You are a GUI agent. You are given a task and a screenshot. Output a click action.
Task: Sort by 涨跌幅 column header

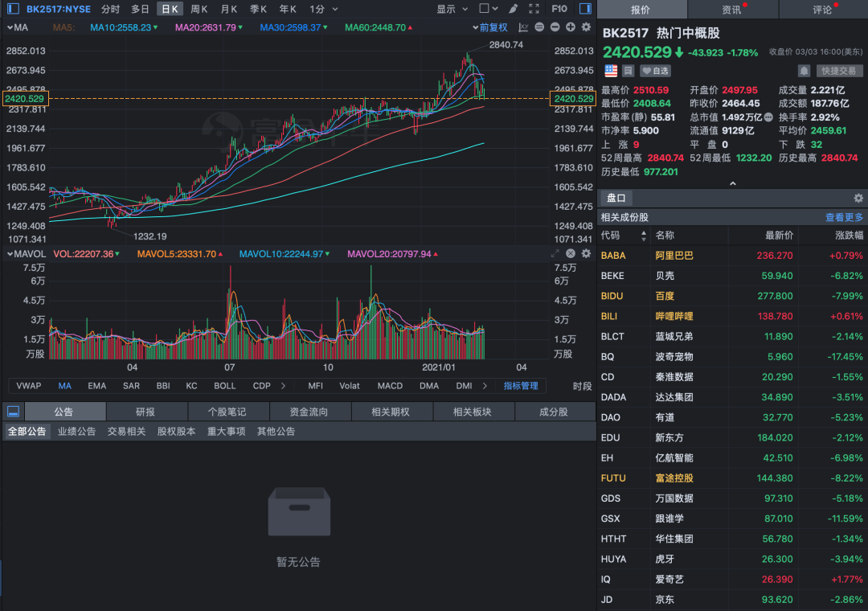click(850, 236)
